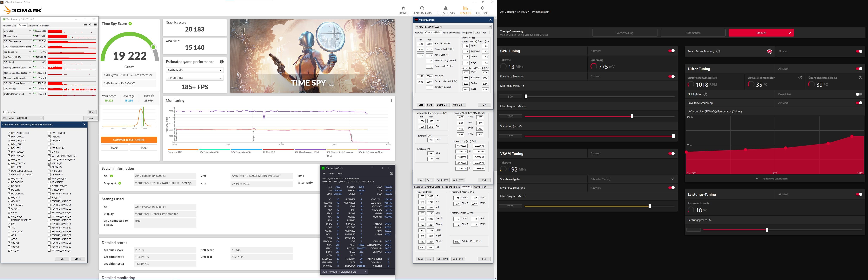Click info icon beside Estimated game performance

(x=222, y=62)
